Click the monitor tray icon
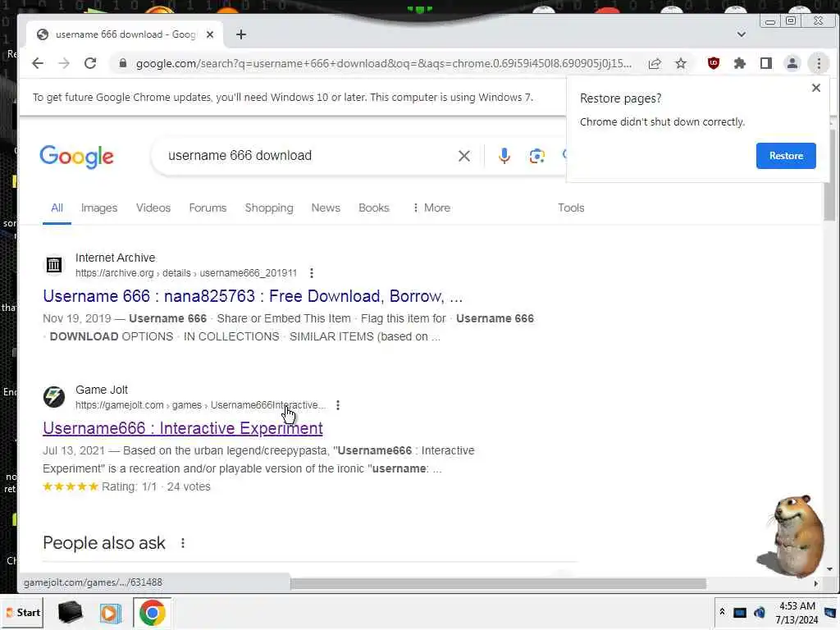Screen dimensions: 840x630 740,613
